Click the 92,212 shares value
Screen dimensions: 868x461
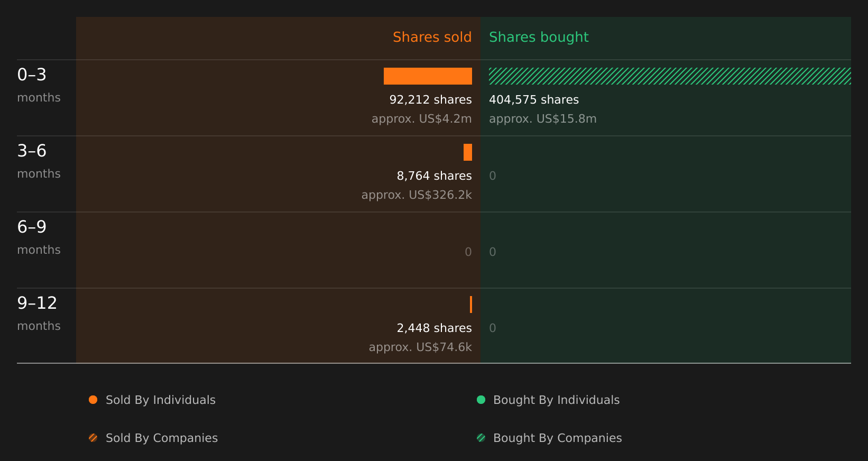[430, 100]
